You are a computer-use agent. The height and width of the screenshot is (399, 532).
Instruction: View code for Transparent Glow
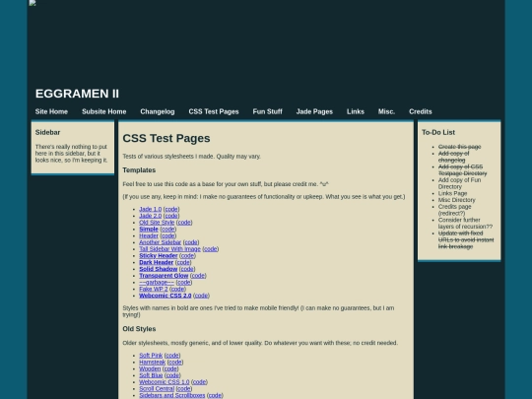point(198,276)
